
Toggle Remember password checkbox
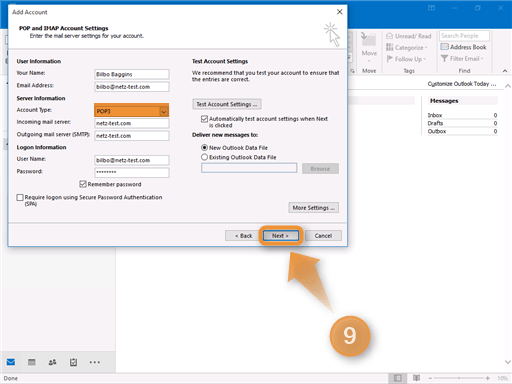coord(83,184)
